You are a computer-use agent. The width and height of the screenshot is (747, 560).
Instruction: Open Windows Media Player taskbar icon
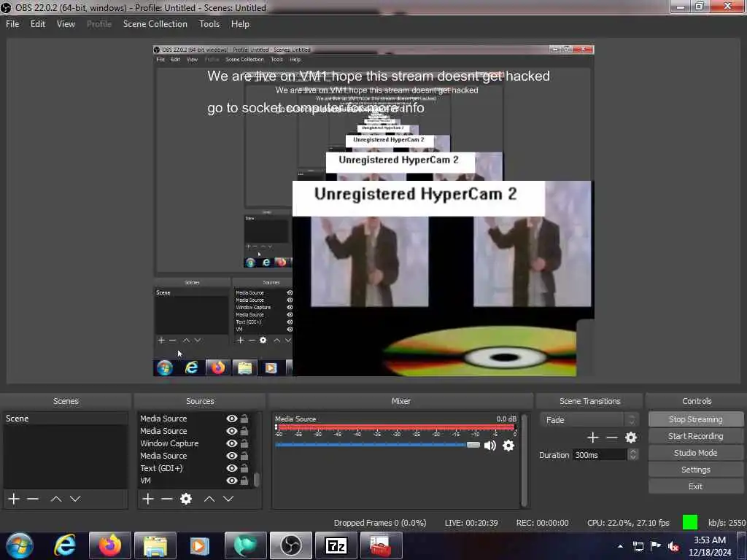click(x=200, y=545)
